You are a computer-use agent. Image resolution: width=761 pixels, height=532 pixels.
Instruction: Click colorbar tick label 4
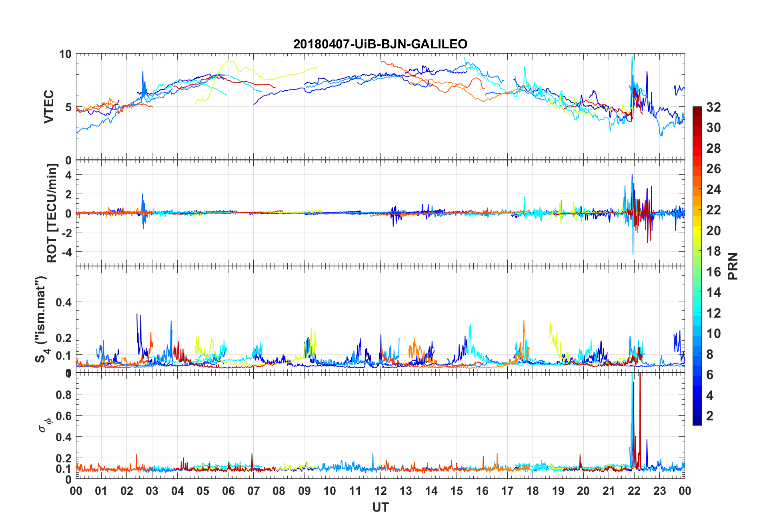pos(710,395)
